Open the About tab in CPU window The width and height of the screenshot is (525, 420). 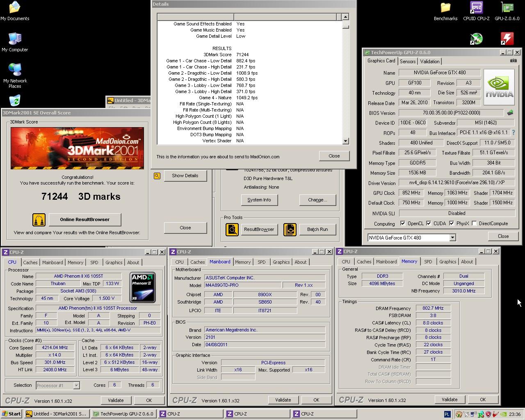pyautogui.click(x=133, y=262)
